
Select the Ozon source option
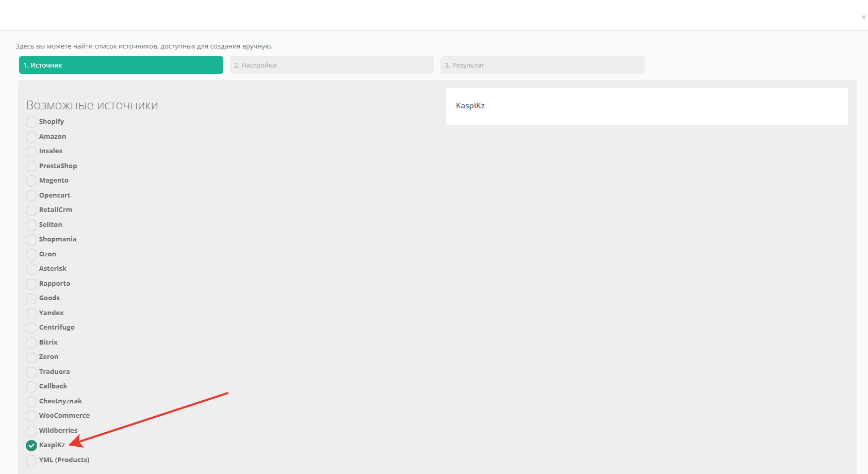click(31, 255)
